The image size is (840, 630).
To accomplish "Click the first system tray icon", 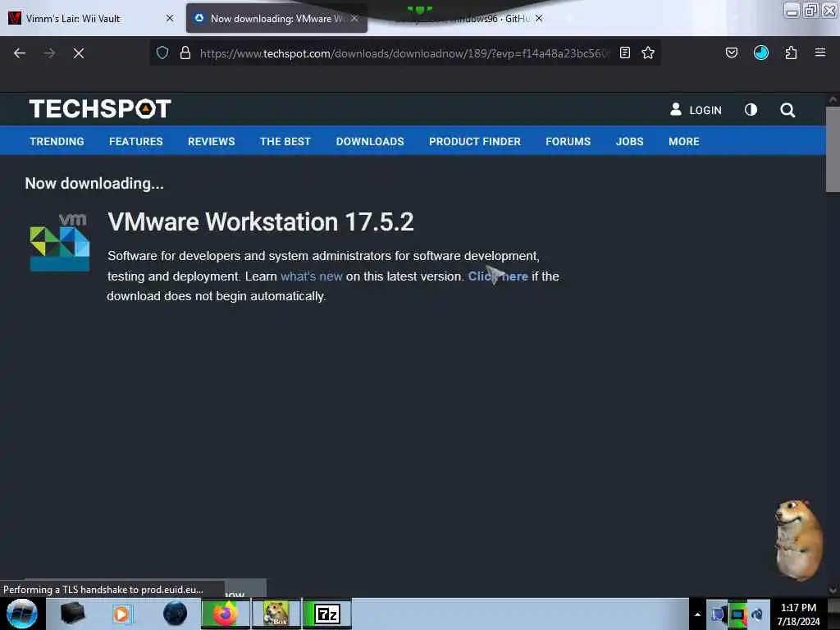I will pos(718,614).
